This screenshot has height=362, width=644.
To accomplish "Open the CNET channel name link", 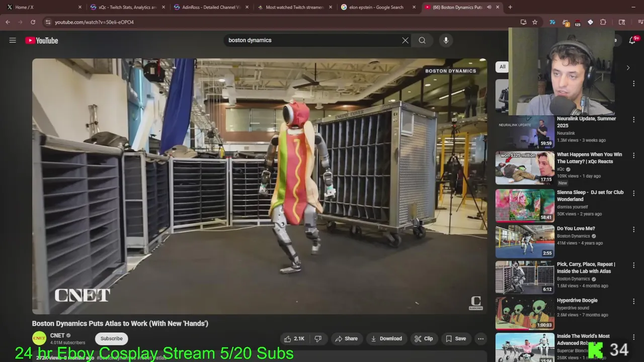I will pyautogui.click(x=57, y=335).
